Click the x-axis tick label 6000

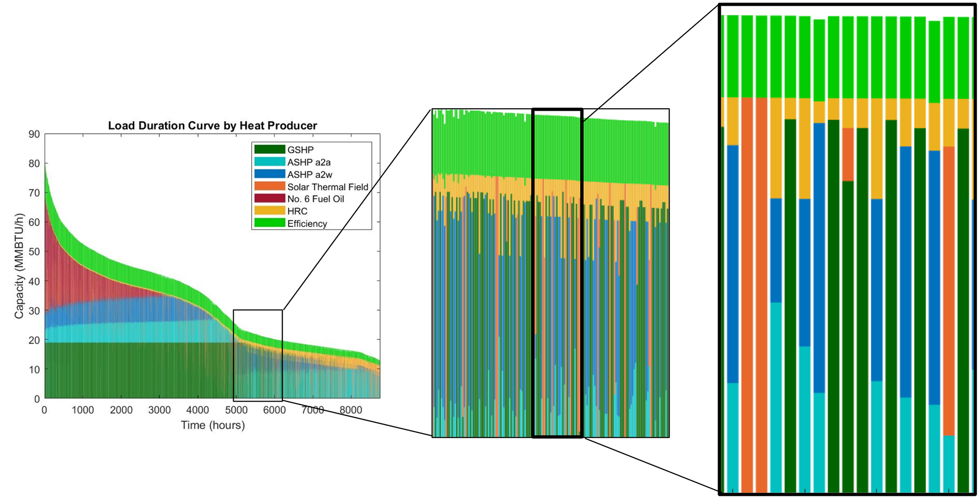pos(274,410)
